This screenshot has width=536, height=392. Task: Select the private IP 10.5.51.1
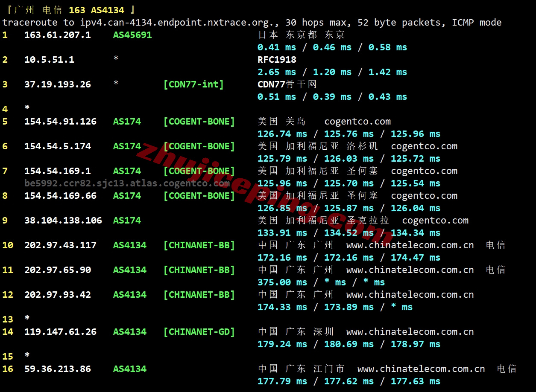tap(49, 60)
